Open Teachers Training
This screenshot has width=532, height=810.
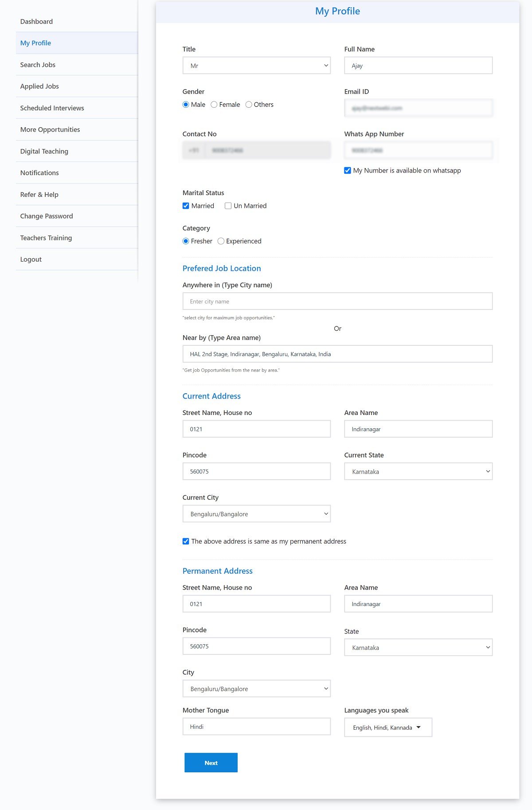click(x=77, y=238)
